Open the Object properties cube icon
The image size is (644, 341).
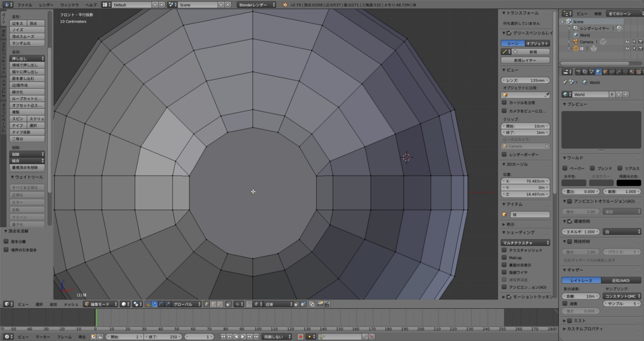click(606, 72)
